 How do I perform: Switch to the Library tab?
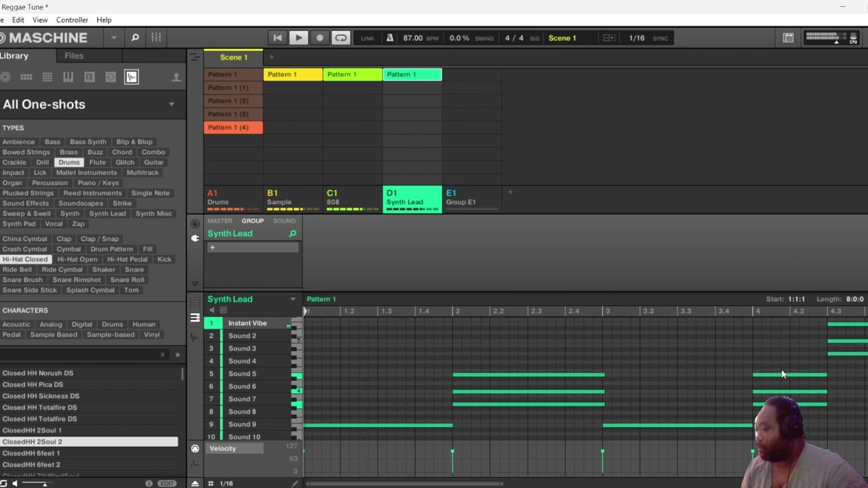click(x=14, y=56)
